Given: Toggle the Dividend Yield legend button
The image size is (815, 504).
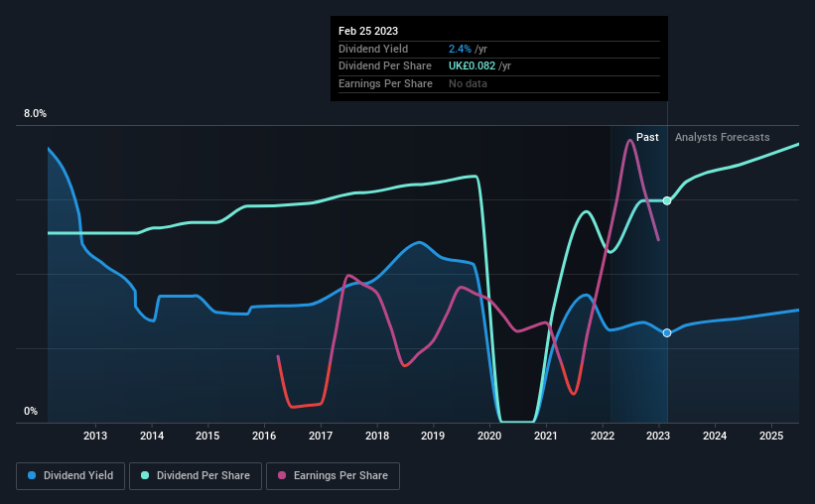Looking at the screenshot, I should 70,476.
